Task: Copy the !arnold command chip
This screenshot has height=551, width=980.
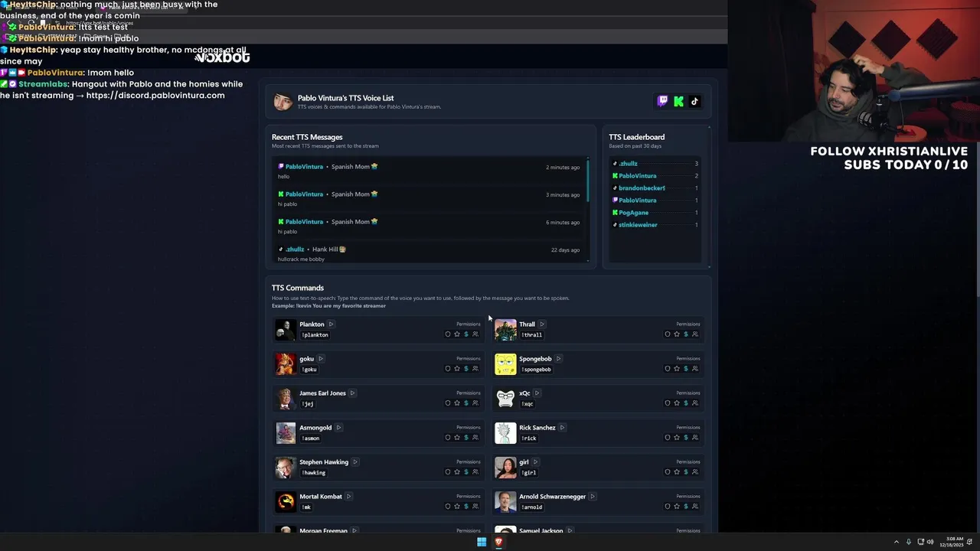Action: pyautogui.click(x=532, y=507)
